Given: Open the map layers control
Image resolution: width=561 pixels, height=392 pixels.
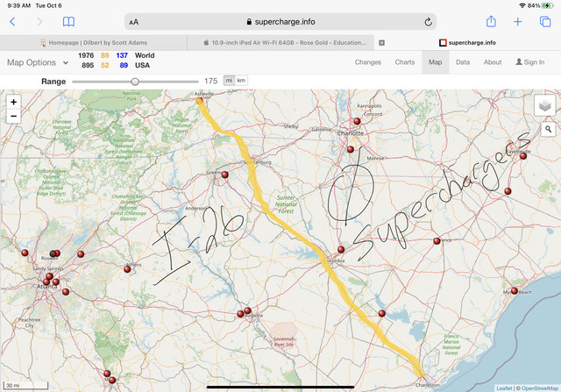Looking at the screenshot, I should (544, 105).
